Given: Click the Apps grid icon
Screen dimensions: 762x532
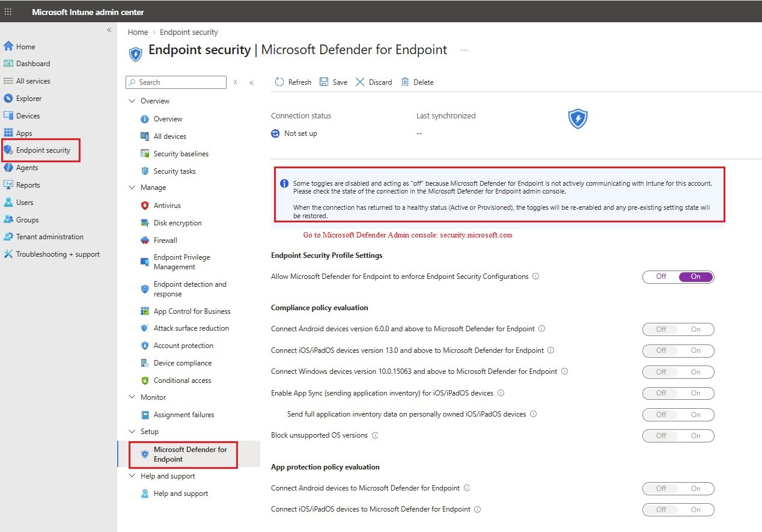Looking at the screenshot, I should tap(8, 133).
